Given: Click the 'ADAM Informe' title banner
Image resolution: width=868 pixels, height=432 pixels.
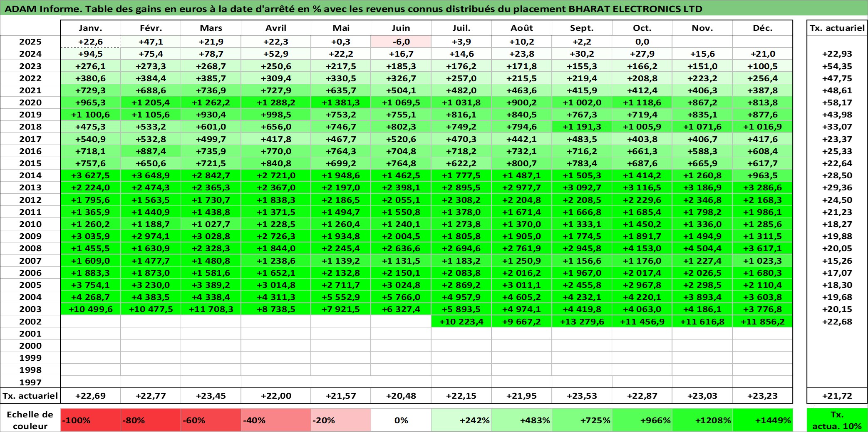Looking at the screenshot, I should [434, 8].
